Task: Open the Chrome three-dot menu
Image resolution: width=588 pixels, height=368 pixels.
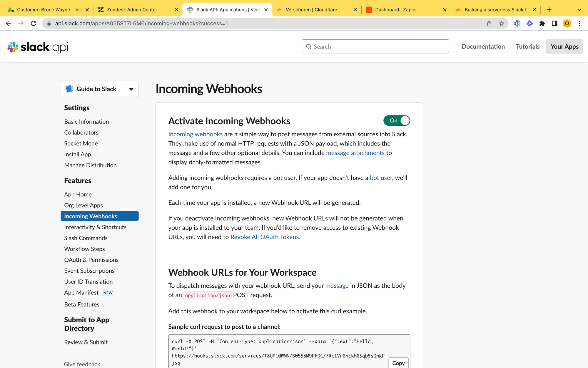Action: [x=579, y=23]
